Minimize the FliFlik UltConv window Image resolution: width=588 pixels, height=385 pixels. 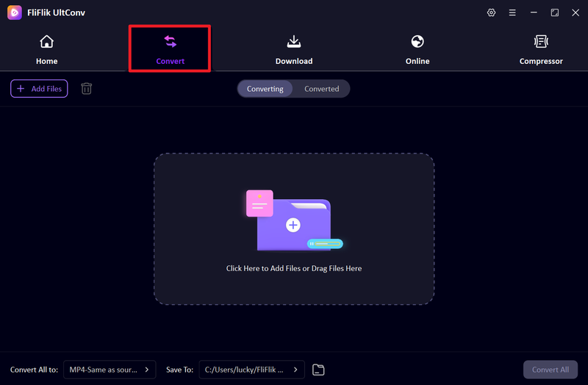pos(534,12)
